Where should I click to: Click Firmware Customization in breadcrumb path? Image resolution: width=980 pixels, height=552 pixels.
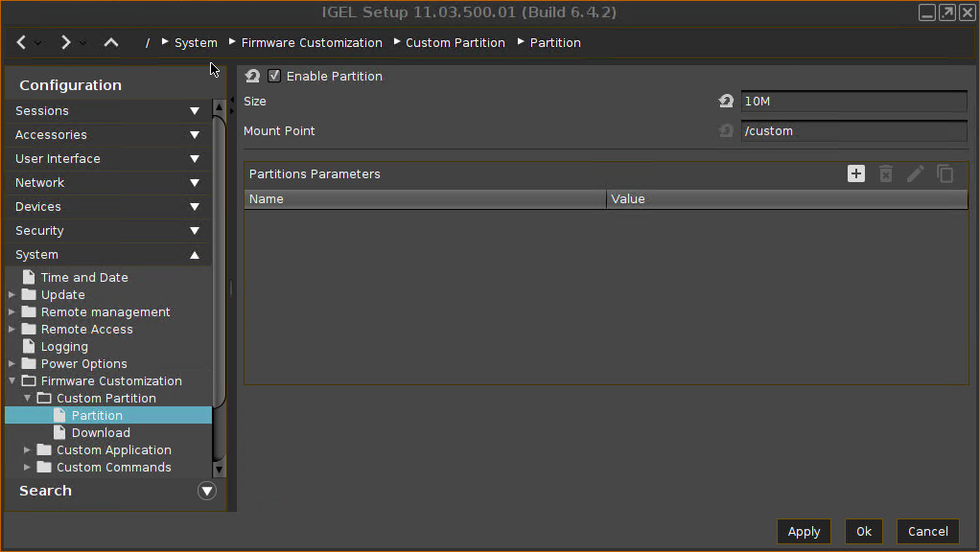coord(312,43)
